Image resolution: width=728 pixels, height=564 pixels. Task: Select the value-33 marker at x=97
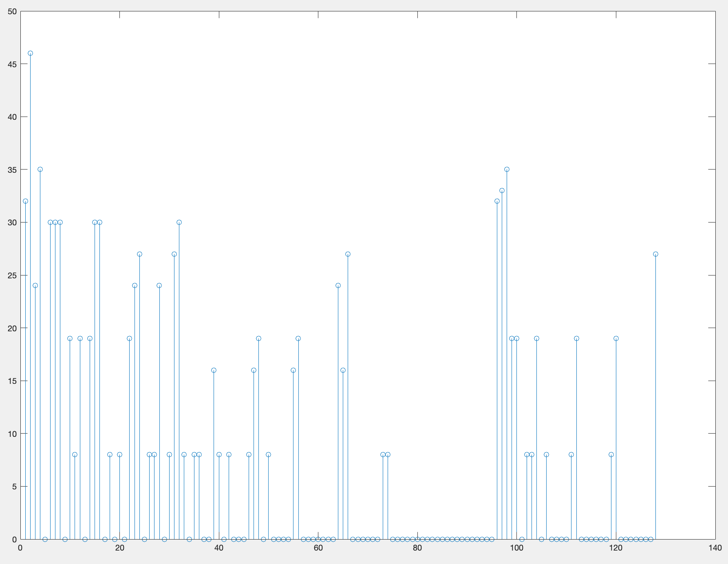click(502, 191)
